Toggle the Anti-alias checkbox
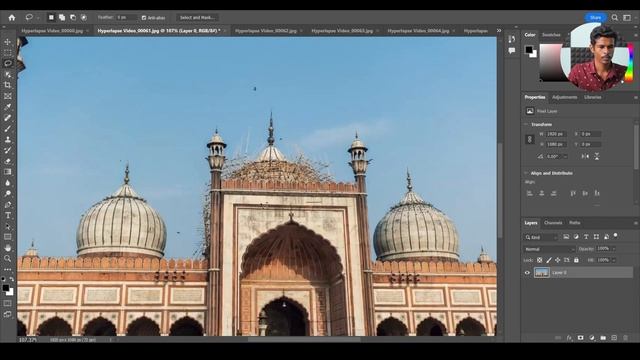This screenshot has height=360, width=640. click(144, 18)
